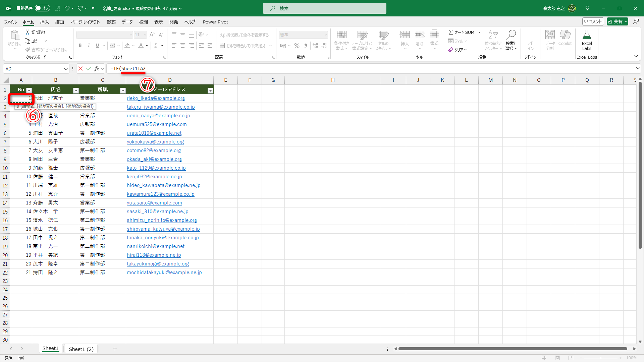Open the font size dropdown
The image size is (644, 362).
[145, 35]
